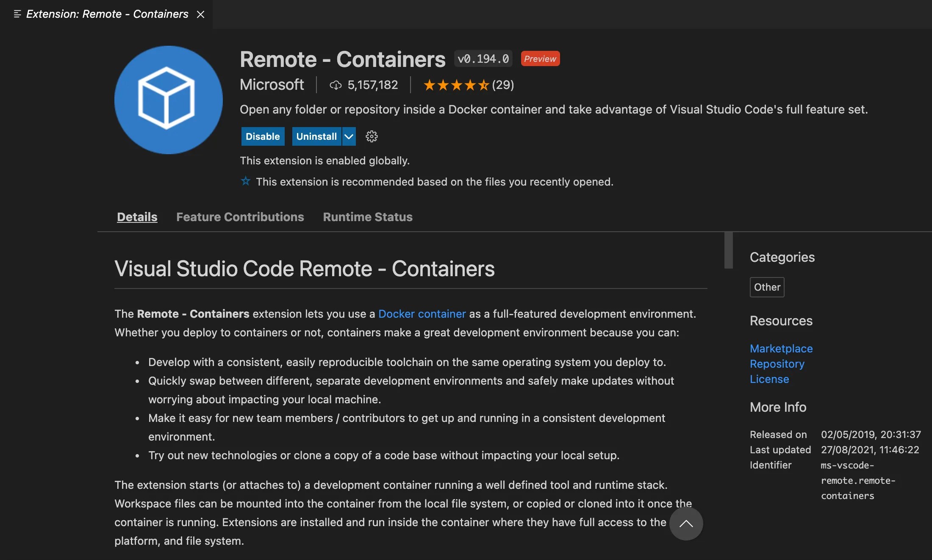
Task: Open the Repository resource link
Action: point(777,364)
